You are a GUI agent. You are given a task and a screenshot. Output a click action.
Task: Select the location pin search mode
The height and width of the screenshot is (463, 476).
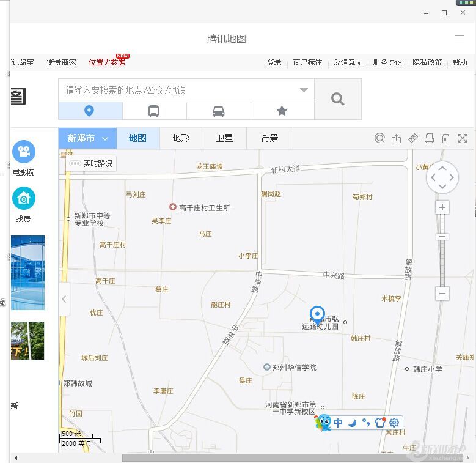point(90,111)
